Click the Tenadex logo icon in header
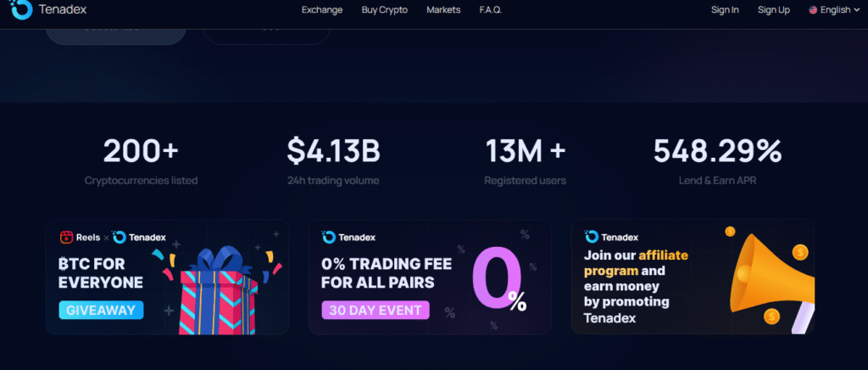The height and width of the screenshot is (370, 868). tap(21, 9)
